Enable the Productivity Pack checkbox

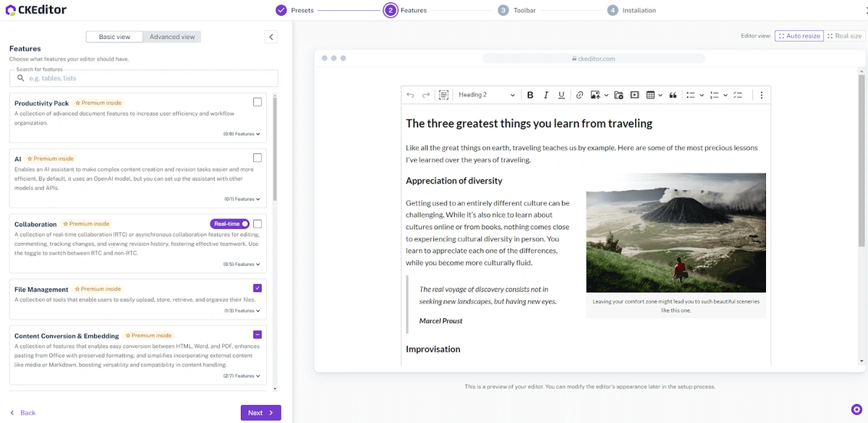click(258, 102)
